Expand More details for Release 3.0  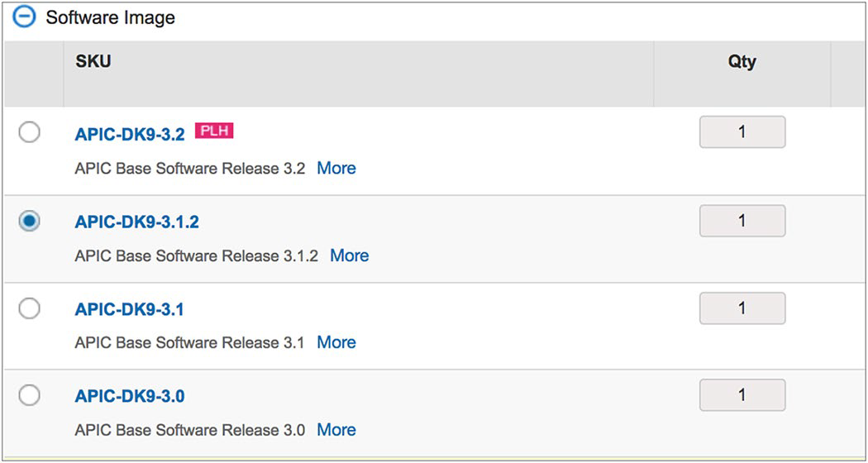point(336,430)
